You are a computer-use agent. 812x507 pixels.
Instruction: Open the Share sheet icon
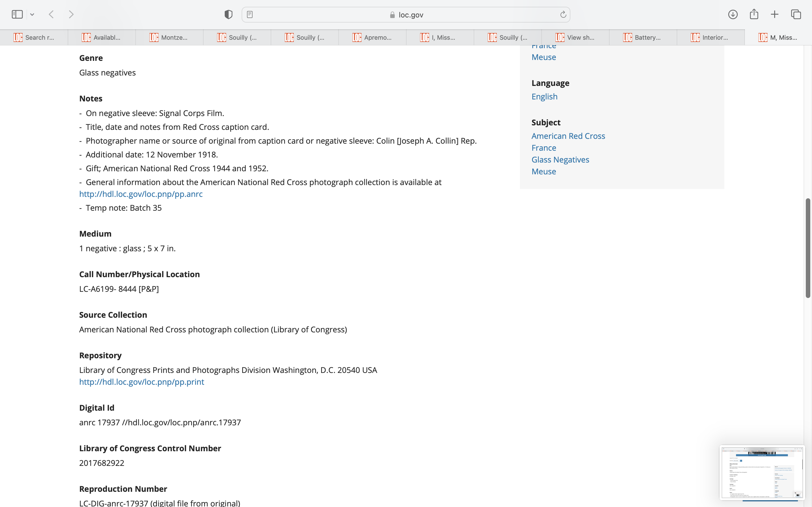click(754, 14)
